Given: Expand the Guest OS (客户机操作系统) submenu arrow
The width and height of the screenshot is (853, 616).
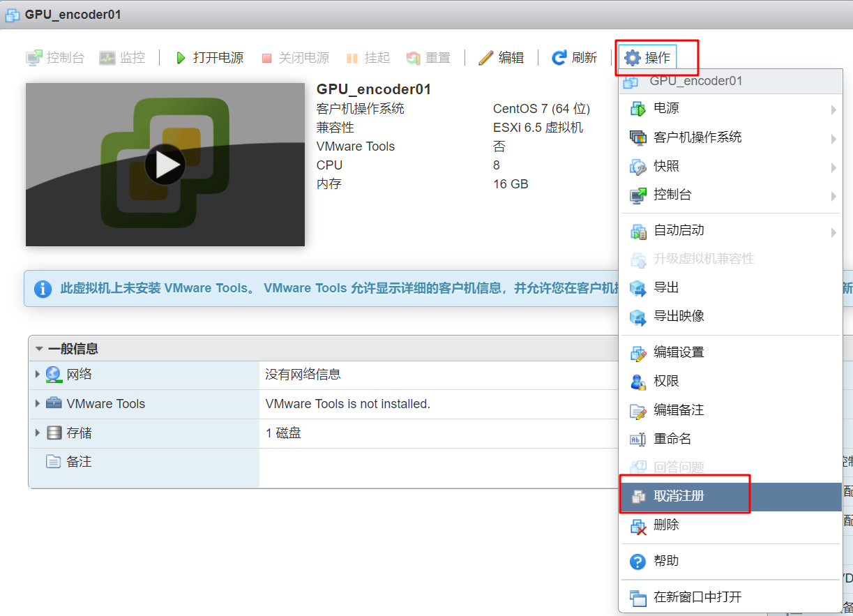Looking at the screenshot, I should click(833, 139).
